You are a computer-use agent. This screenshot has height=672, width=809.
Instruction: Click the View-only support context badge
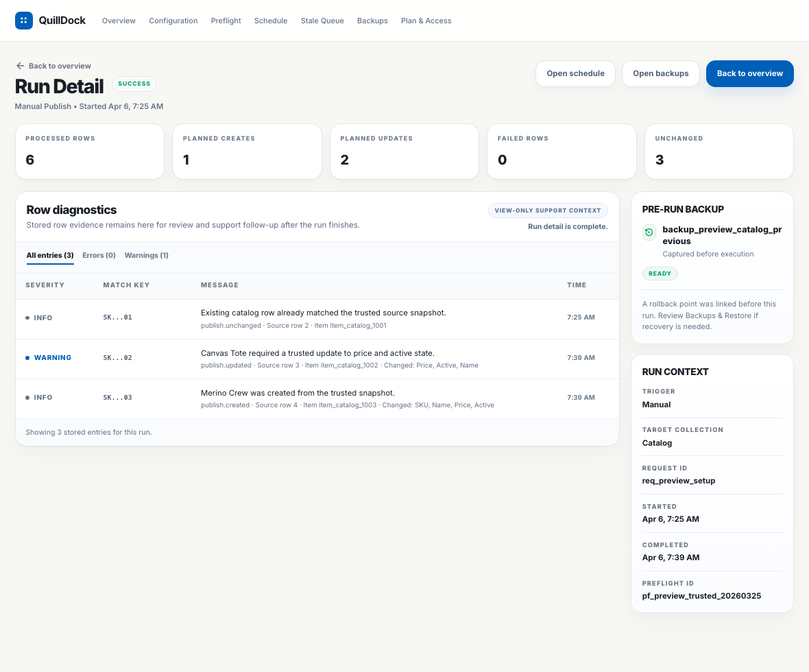point(547,211)
